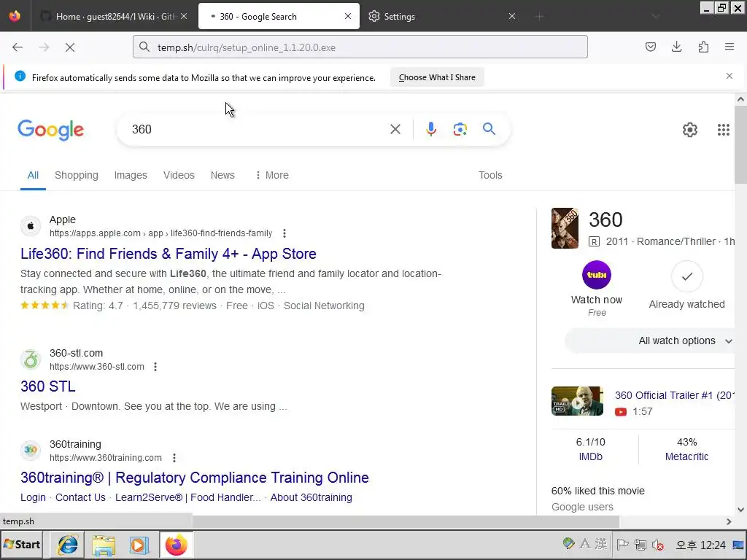Open 360training Regulatory Compliance link
This screenshot has height=560, width=747.
click(194, 478)
